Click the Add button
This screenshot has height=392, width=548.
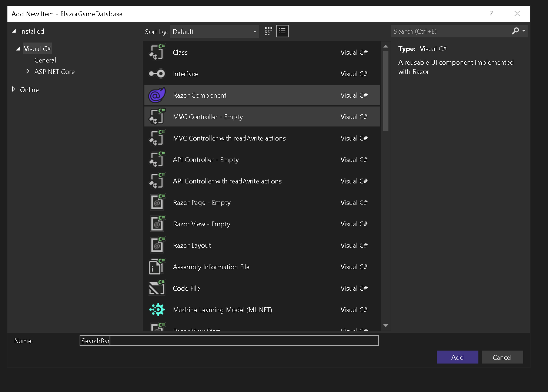click(x=457, y=357)
